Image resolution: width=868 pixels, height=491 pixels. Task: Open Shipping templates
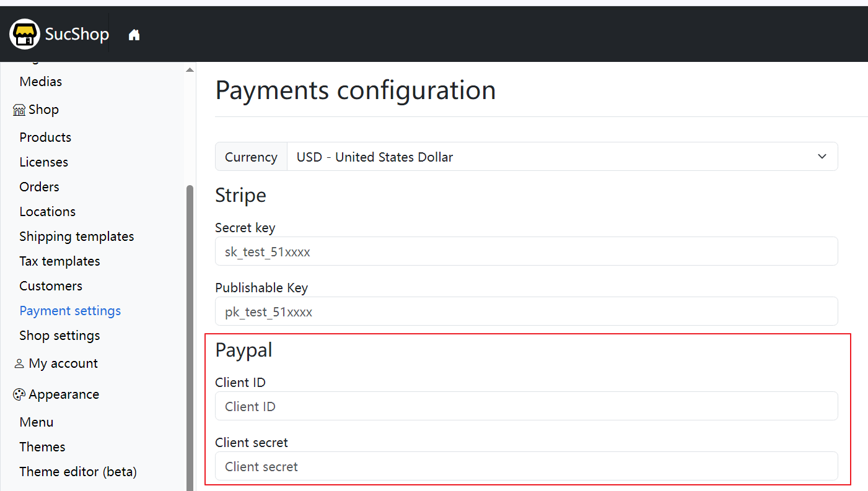[76, 237]
